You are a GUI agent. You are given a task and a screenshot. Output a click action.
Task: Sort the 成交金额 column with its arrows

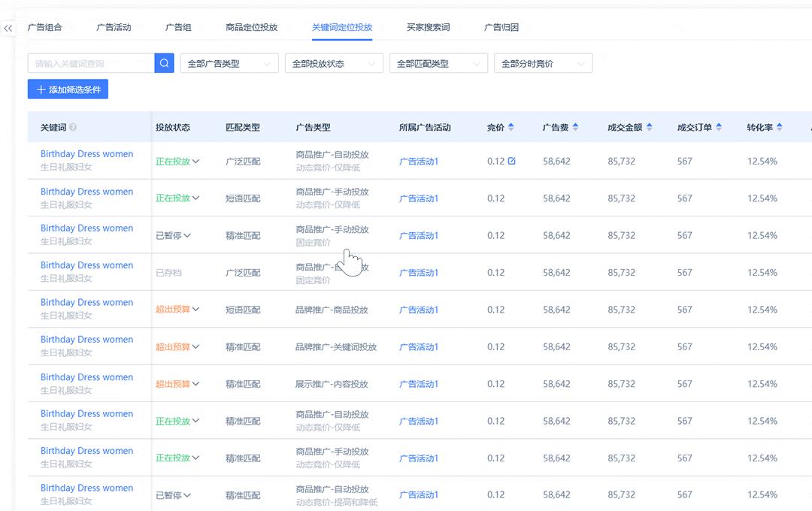(647, 126)
